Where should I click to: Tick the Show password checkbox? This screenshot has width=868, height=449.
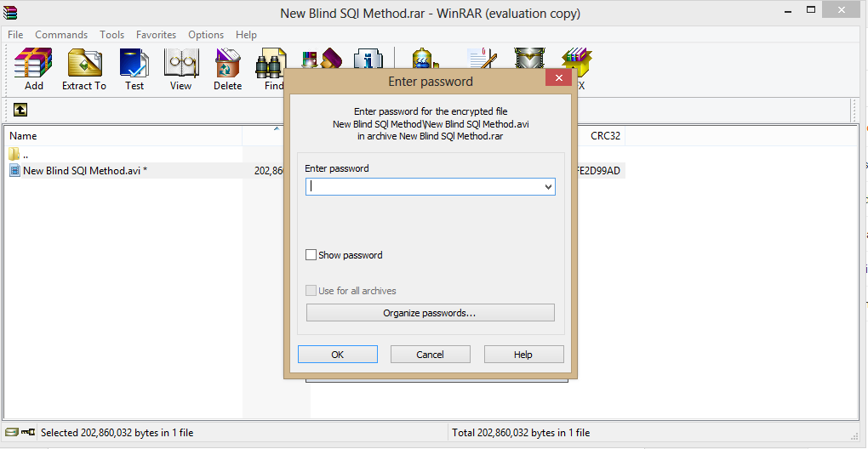pyautogui.click(x=311, y=255)
